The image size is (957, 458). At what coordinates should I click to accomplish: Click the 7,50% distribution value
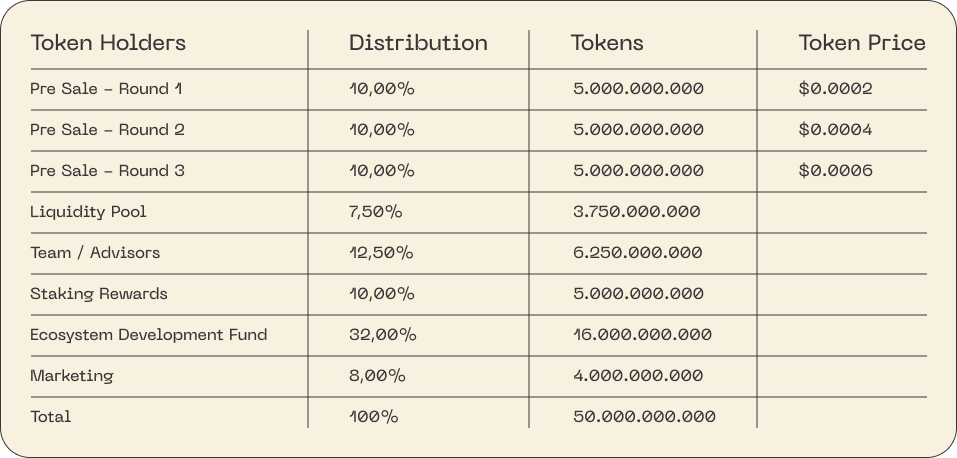377,212
